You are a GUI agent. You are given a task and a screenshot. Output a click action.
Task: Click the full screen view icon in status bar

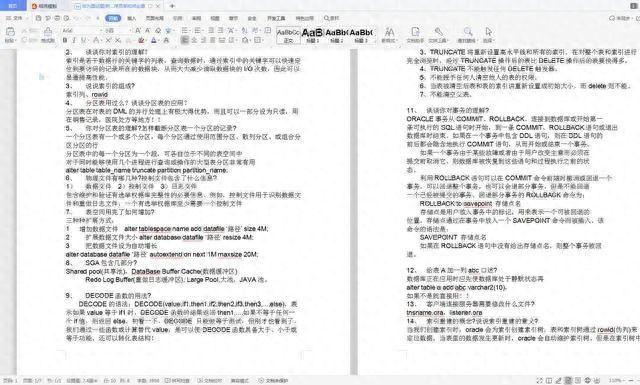[x=540, y=381]
